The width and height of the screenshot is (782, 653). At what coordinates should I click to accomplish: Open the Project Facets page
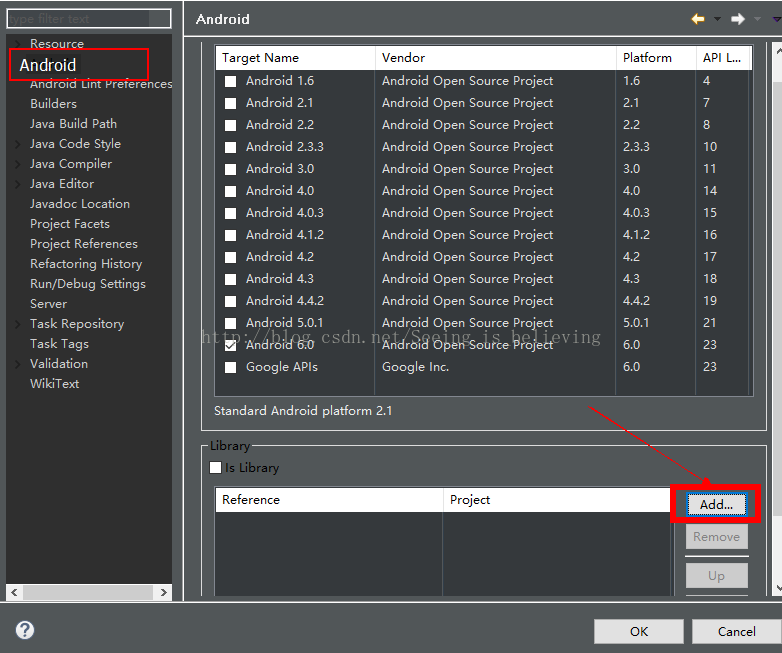point(70,224)
